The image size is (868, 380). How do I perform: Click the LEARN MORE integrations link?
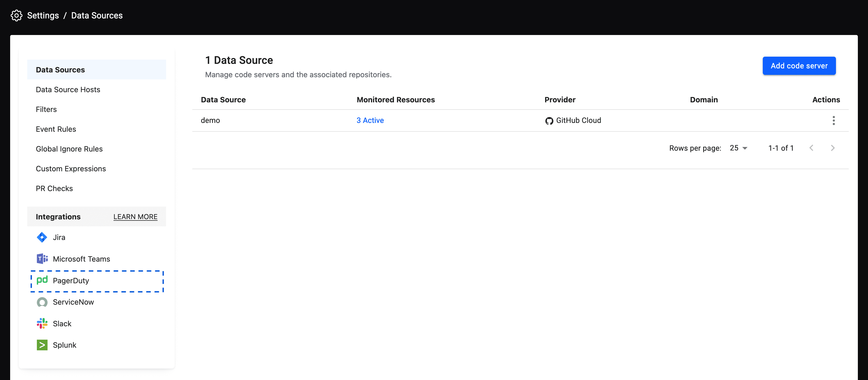(135, 216)
